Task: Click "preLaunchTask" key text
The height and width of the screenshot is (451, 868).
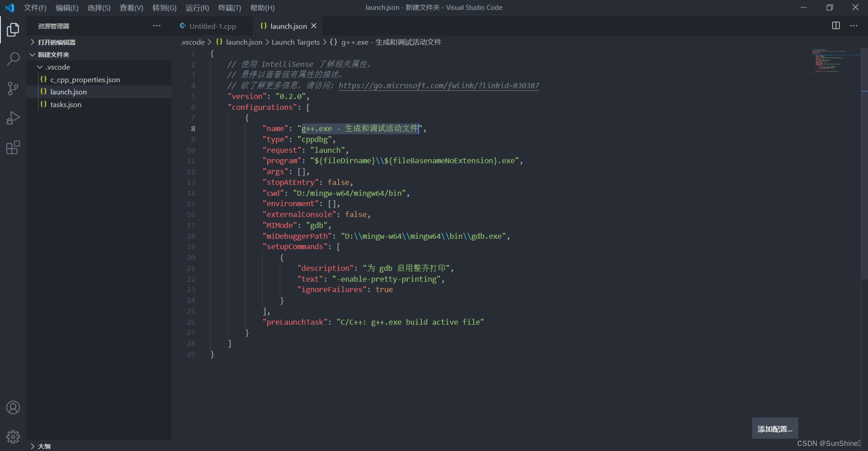Action: [x=295, y=322]
